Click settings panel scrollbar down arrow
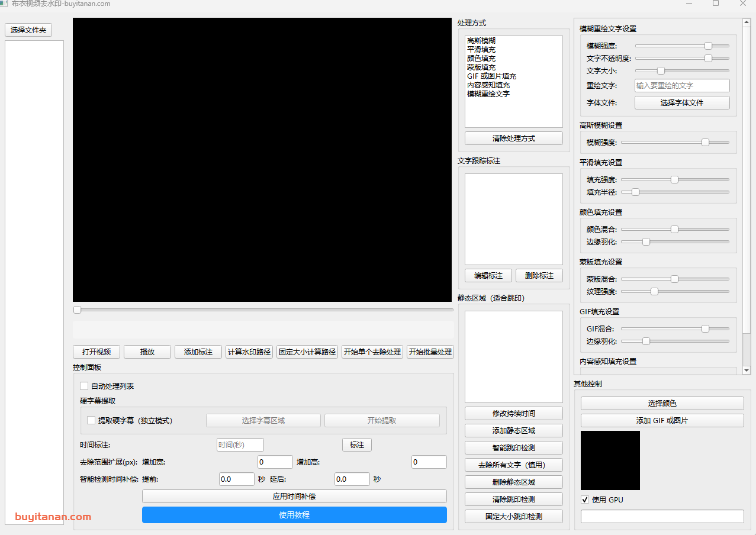This screenshot has width=756, height=535. 747,370
